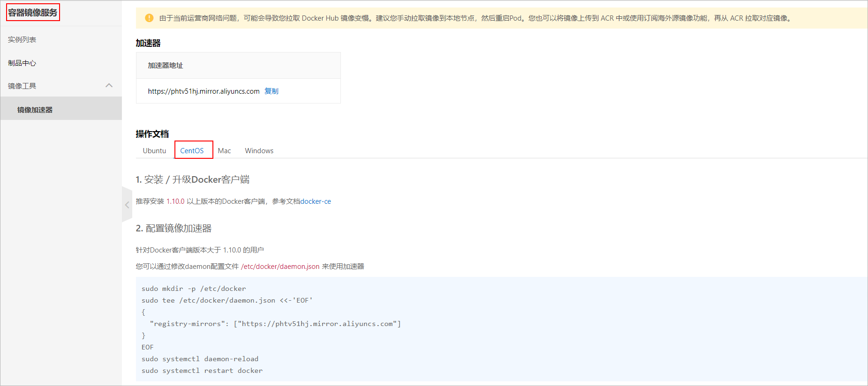Open the 制品中心 sidebar item
The image size is (868, 386).
pos(22,63)
